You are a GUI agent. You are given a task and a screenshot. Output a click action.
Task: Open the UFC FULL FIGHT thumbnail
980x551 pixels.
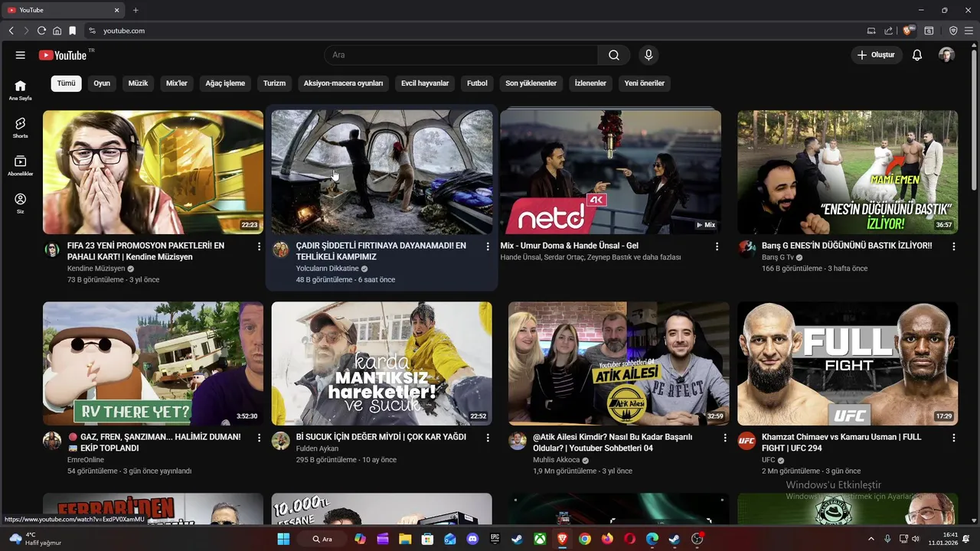[848, 364]
